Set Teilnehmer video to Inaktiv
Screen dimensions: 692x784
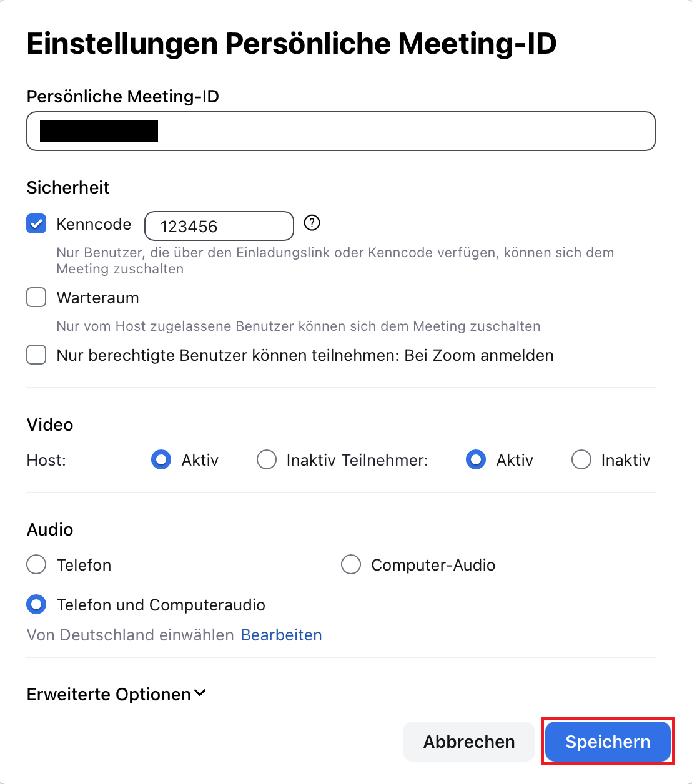coord(581,460)
